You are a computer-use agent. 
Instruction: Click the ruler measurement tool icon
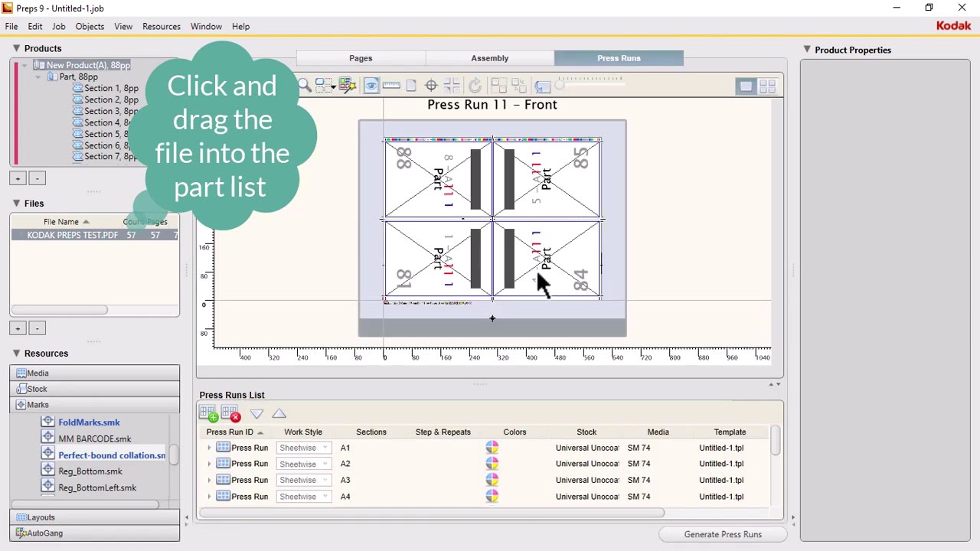tap(391, 86)
